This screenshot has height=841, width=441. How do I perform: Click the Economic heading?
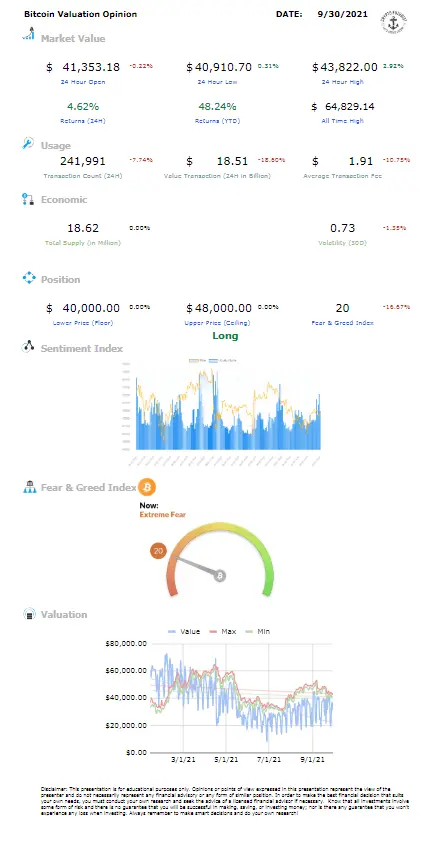coord(64,200)
